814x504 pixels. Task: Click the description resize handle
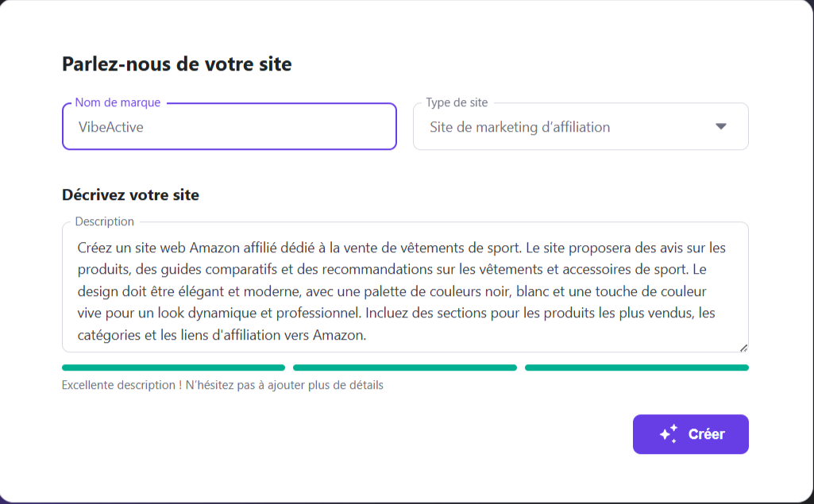coord(743,347)
